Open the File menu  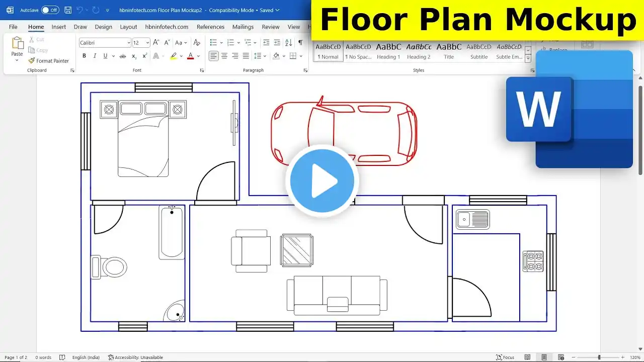tap(13, 27)
